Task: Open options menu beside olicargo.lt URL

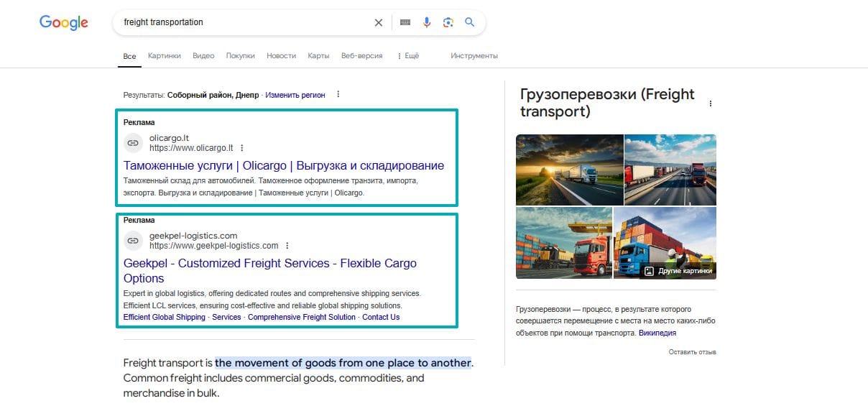Action: [242, 148]
